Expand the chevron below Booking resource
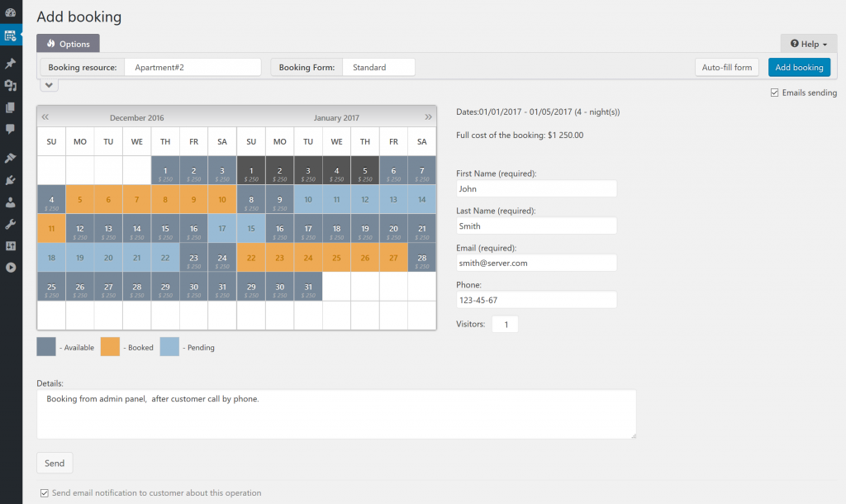 pos(49,84)
